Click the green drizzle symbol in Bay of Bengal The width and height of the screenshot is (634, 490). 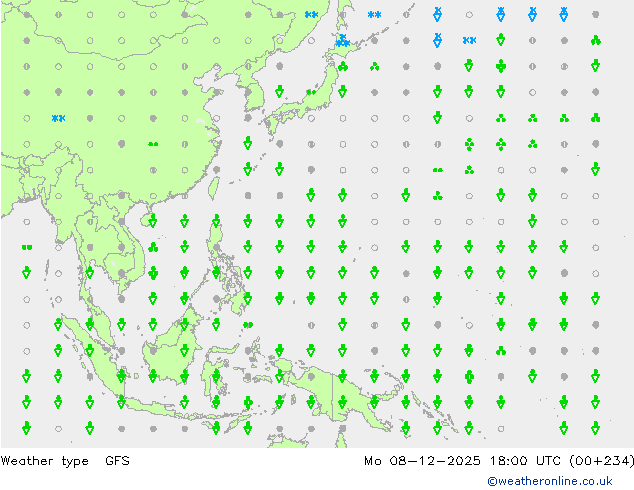[x=27, y=247]
